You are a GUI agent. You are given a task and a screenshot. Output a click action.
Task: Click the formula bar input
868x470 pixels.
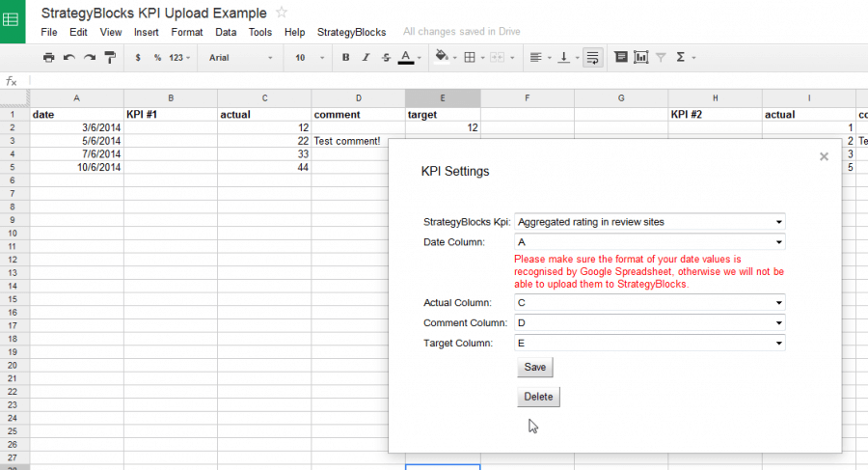tap(448, 81)
